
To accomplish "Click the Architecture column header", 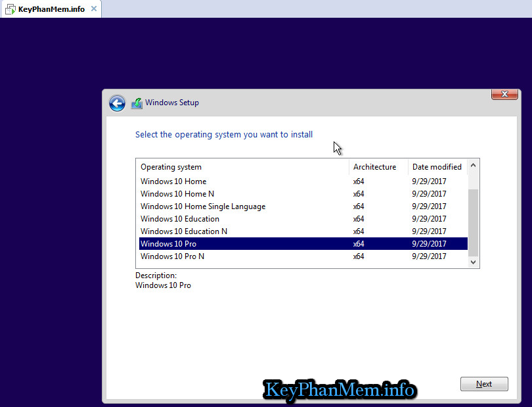I will coord(378,167).
